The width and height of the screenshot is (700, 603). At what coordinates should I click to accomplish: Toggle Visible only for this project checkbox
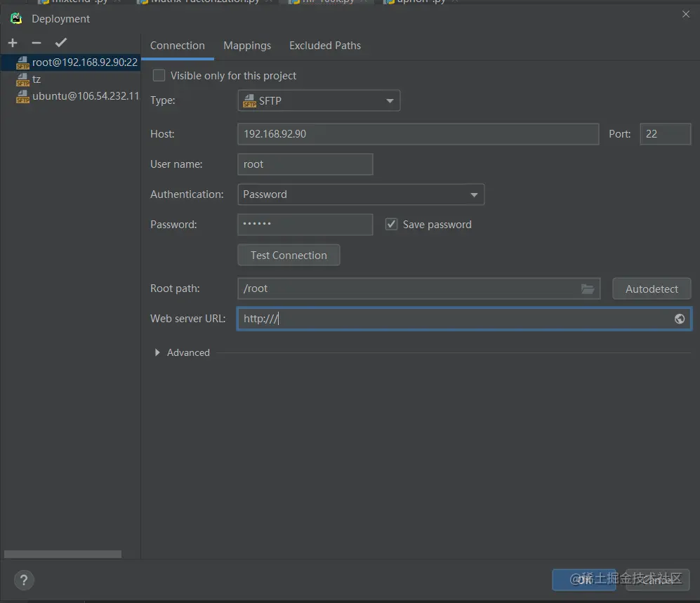click(x=159, y=75)
